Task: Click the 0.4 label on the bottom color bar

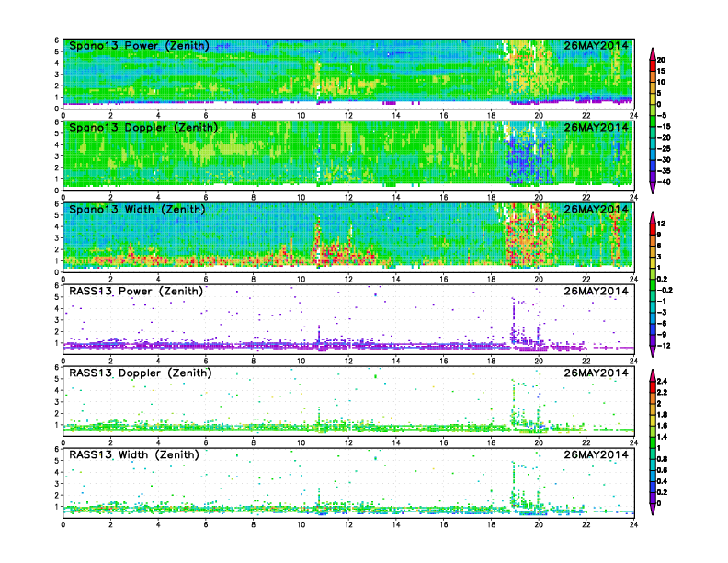Action: point(663,481)
